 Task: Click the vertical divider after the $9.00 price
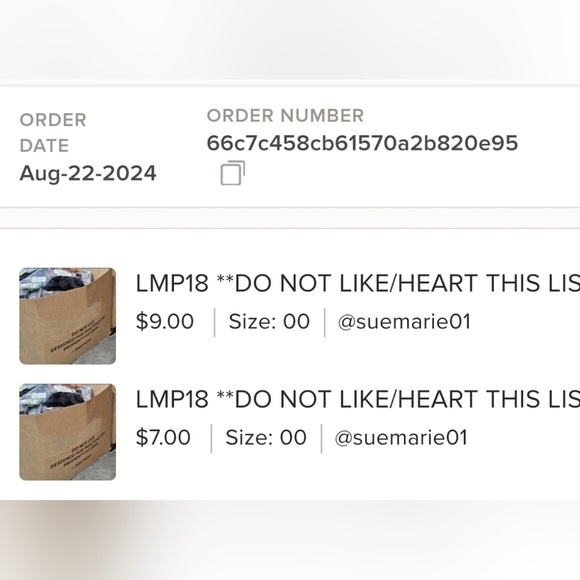215,323
